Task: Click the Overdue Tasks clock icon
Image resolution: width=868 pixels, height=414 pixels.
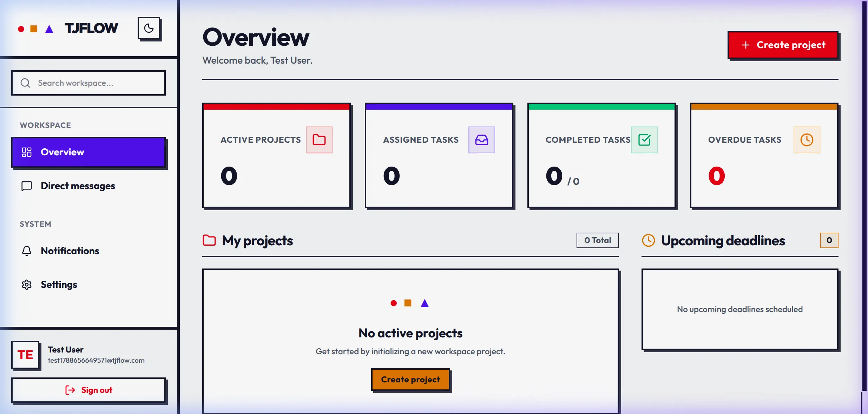Action: click(x=807, y=140)
